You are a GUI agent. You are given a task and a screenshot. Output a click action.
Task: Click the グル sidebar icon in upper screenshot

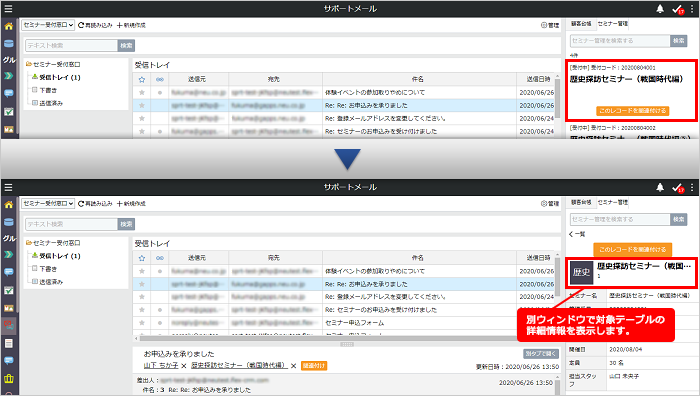coord(9,59)
